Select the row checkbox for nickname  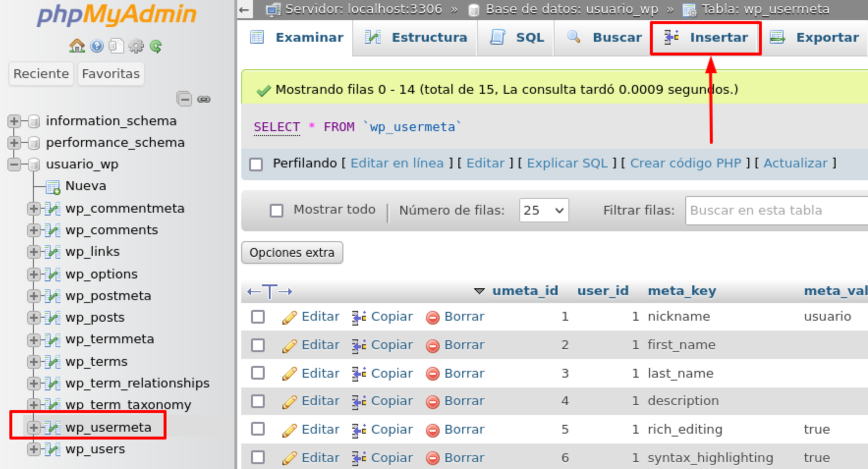click(258, 317)
